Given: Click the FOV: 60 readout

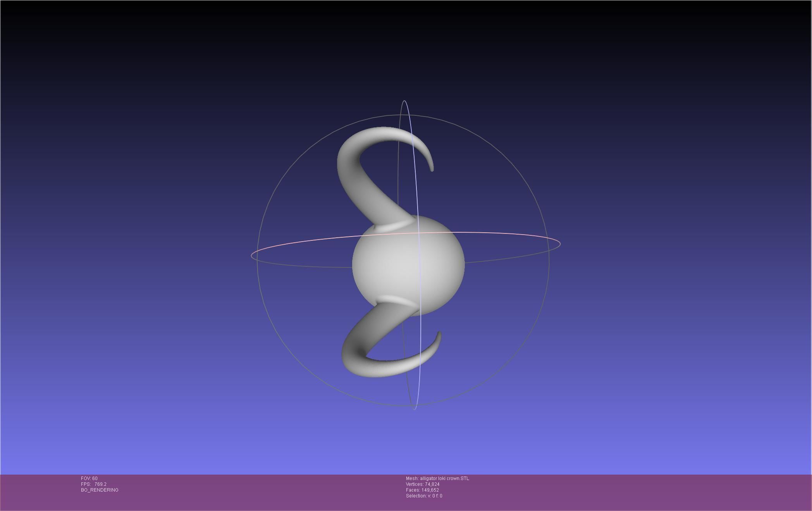Looking at the screenshot, I should [89, 478].
